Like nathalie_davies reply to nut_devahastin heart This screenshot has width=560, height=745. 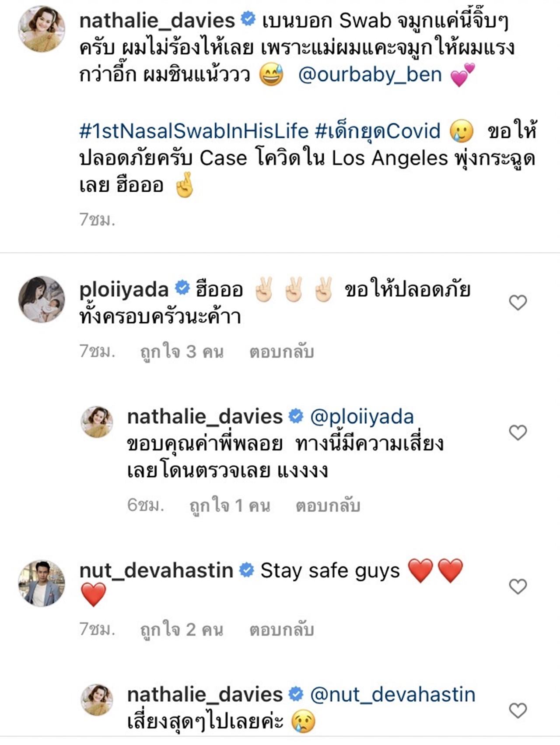tap(518, 711)
